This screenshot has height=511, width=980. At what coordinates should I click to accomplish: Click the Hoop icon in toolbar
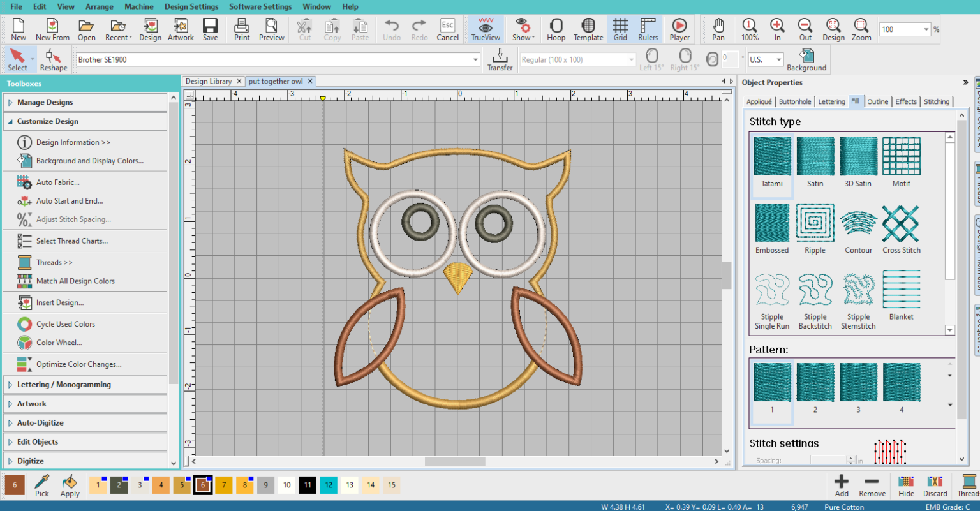tap(556, 29)
